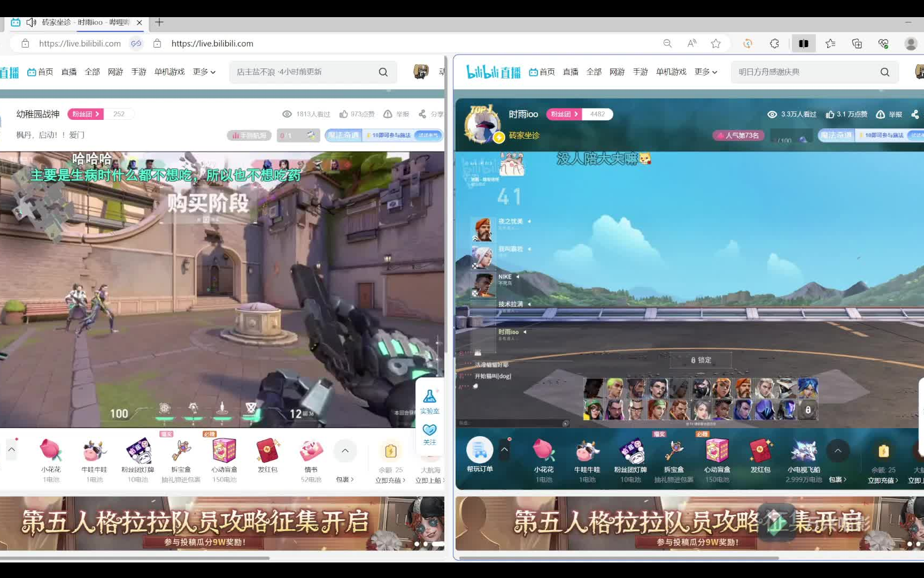Click the zoom magnifier icon in browser toolbar

[667, 43]
